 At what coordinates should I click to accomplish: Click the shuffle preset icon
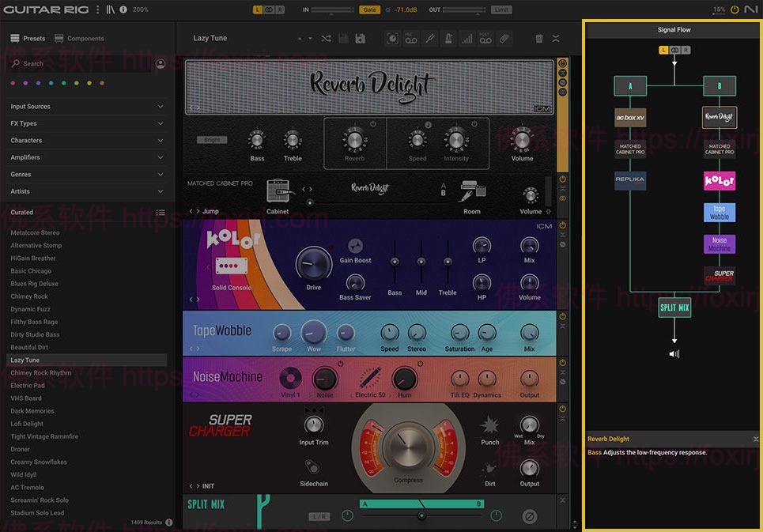pos(326,39)
